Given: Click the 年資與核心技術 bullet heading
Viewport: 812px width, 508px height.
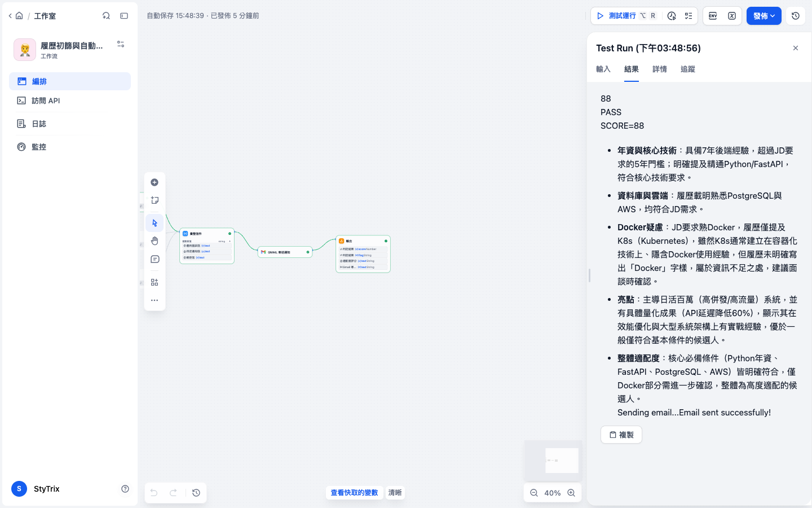Looking at the screenshot, I should 647,151.
